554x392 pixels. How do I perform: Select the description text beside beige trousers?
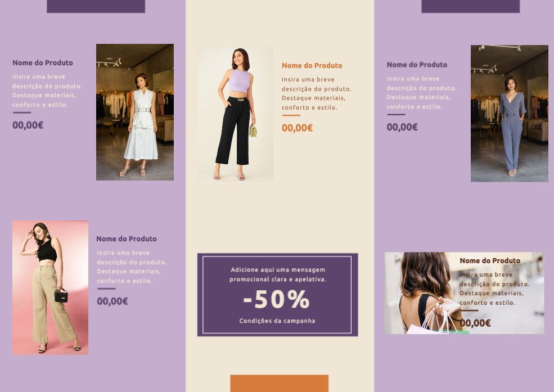click(132, 267)
